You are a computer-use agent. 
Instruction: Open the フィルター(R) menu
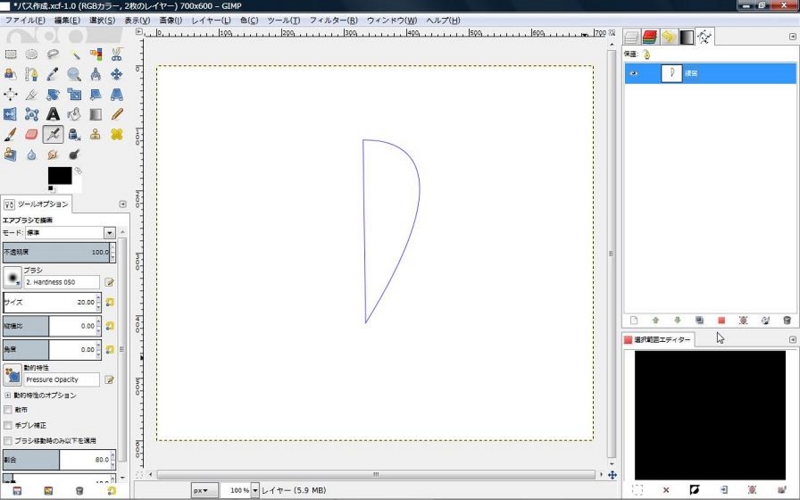tap(334, 20)
